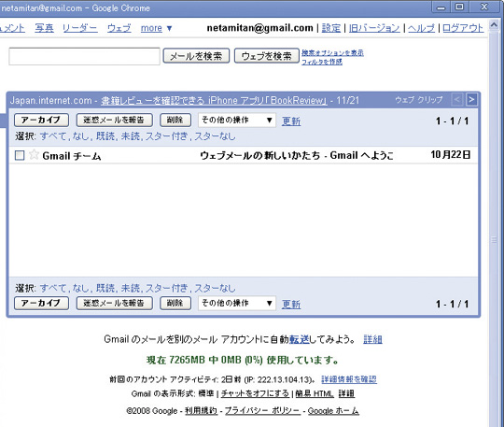Select すべて in bottom selection row
The image size is (504, 427).
[53, 288]
